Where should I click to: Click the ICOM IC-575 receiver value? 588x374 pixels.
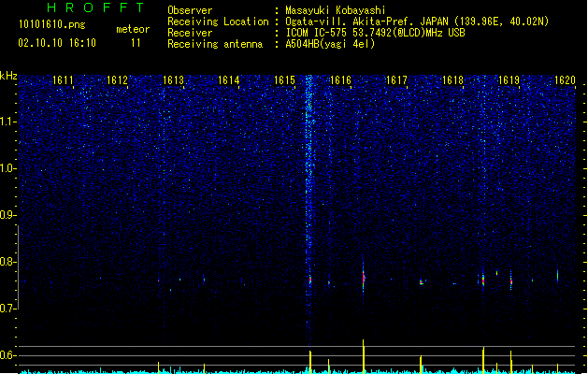click(x=375, y=33)
